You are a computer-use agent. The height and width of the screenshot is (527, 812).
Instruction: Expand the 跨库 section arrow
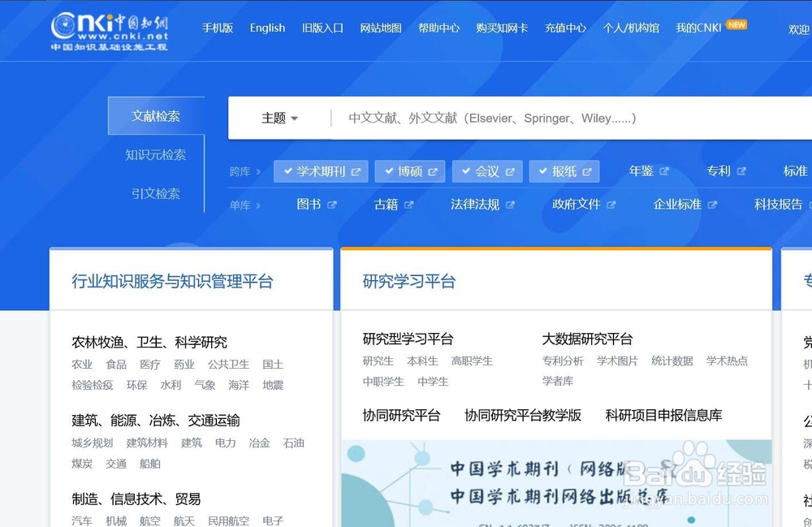click(257, 171)
